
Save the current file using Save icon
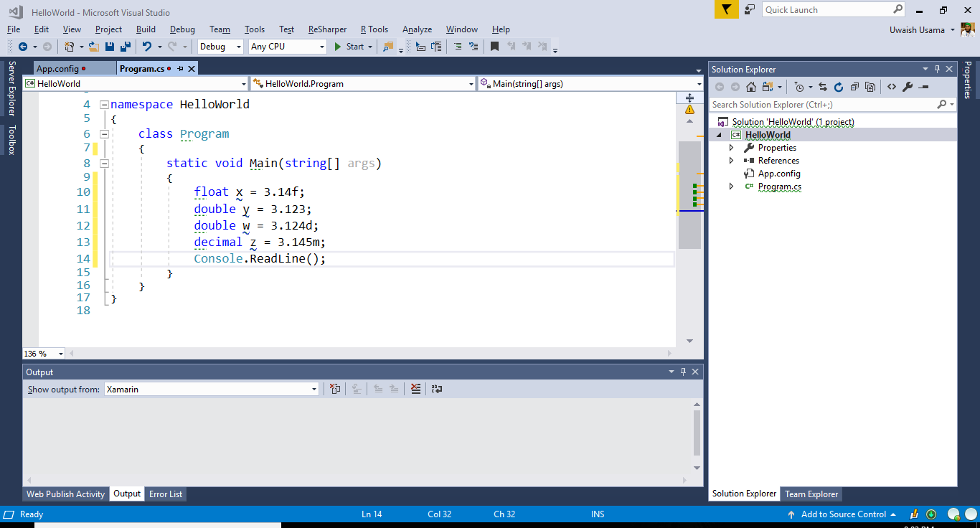[x=108, y=46]
